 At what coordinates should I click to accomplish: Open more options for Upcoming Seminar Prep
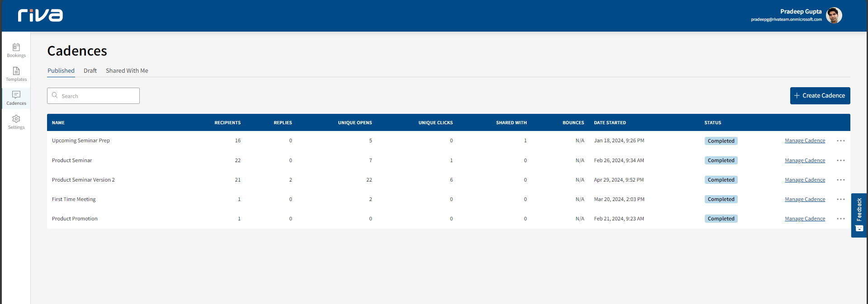pos(840,141)
